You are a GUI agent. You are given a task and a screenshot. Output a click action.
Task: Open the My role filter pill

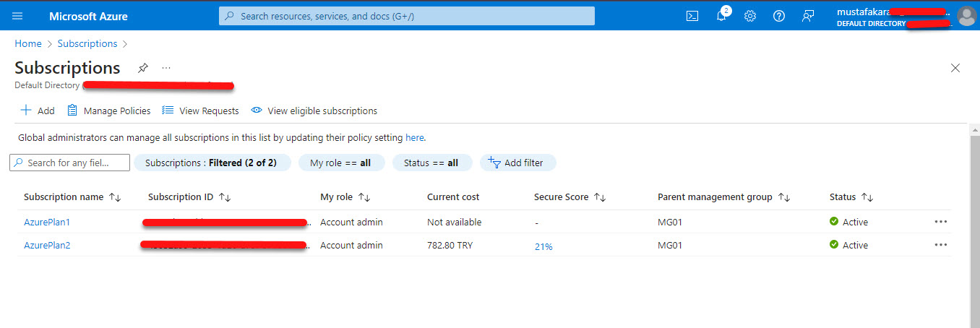[x=340, y=163]
